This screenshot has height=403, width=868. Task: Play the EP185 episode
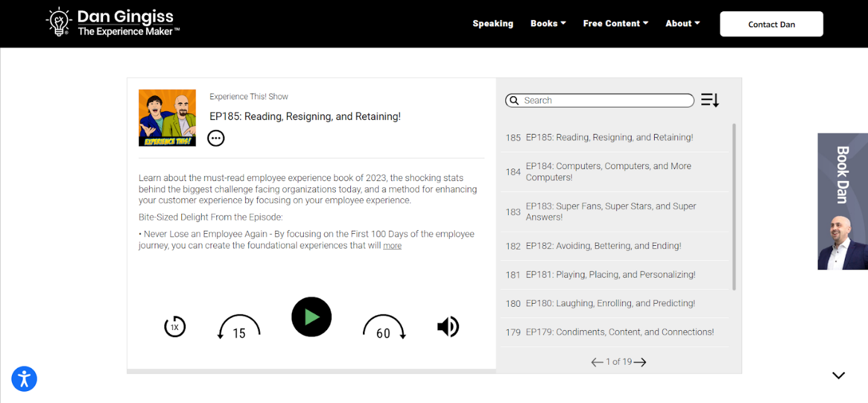(x=311, y=317)
